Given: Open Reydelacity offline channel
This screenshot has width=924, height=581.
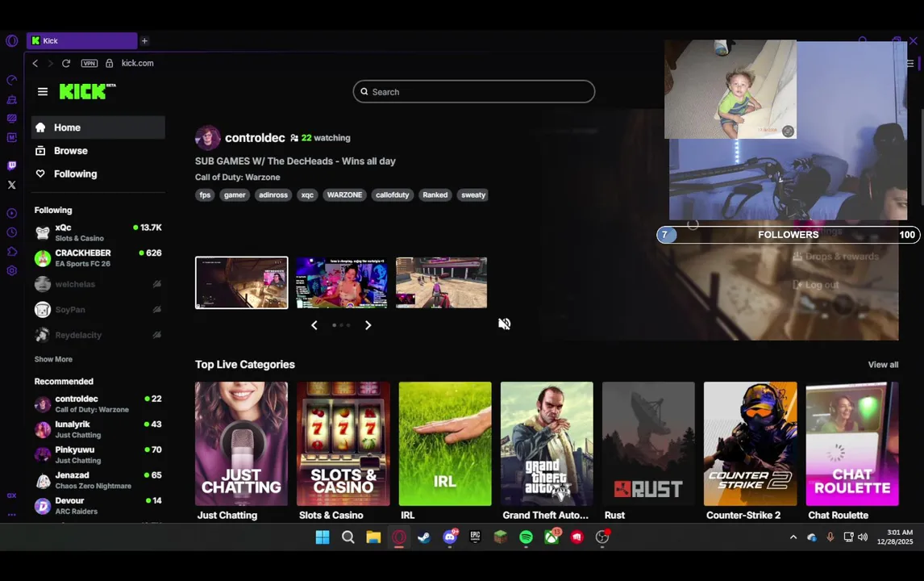Looking at the screenshot, I should tap(98, 334).
